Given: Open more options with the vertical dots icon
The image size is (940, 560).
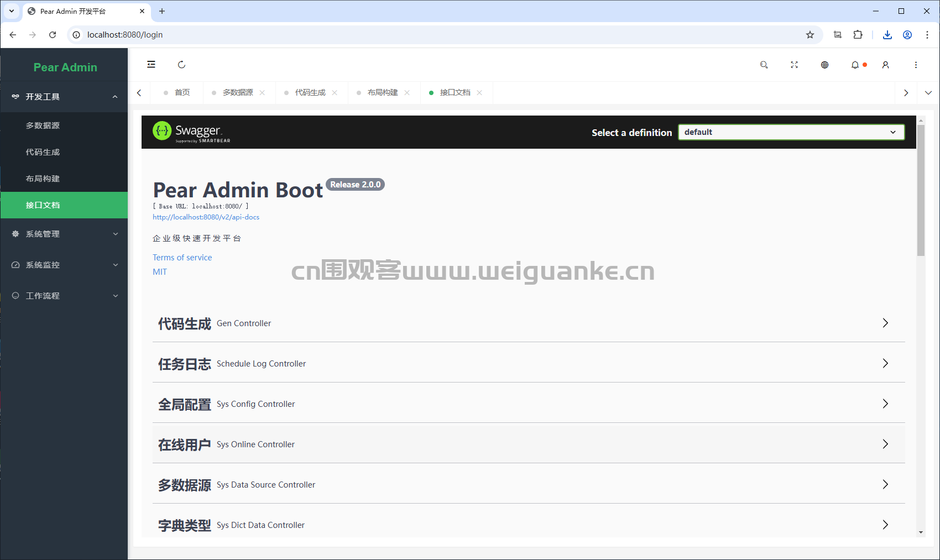Looking at the screenshot, I should 916,65.
